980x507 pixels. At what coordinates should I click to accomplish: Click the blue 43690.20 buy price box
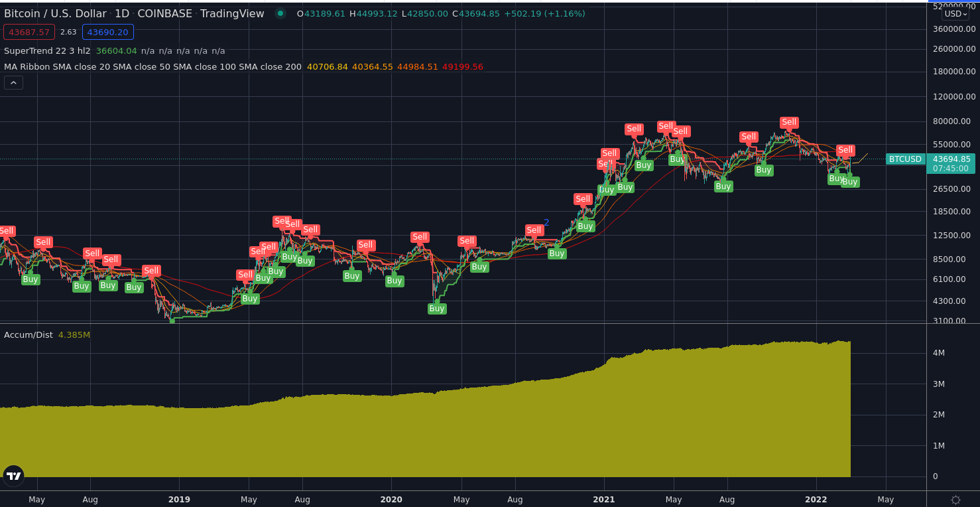[108, 32]
